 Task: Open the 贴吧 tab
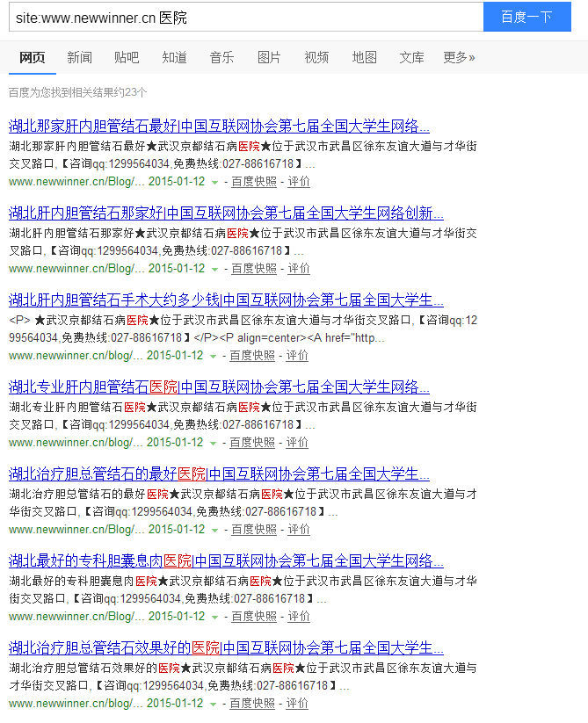pos(127,58)
